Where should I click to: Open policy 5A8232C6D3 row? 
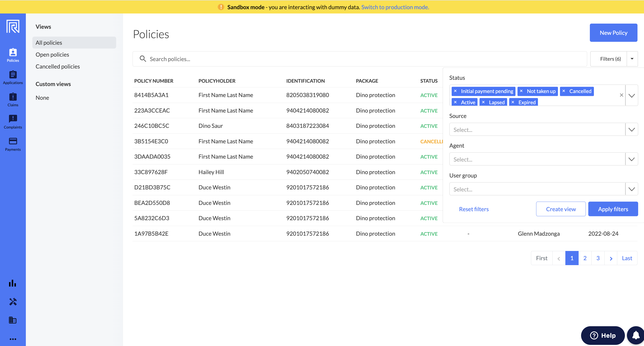click(287, 218)
